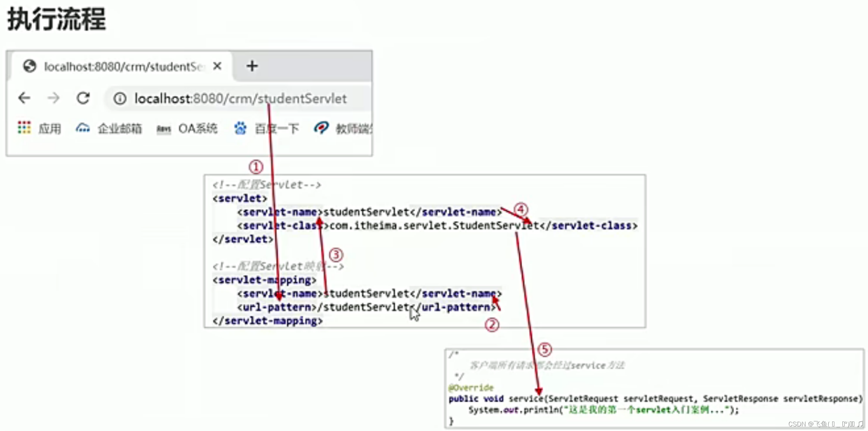The image size is (868, 431).
Task: Click the address bar URL field
Action: 241,99
